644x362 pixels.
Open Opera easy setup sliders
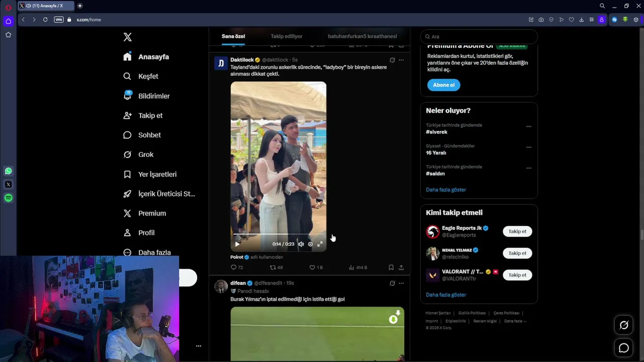[591, 20]
